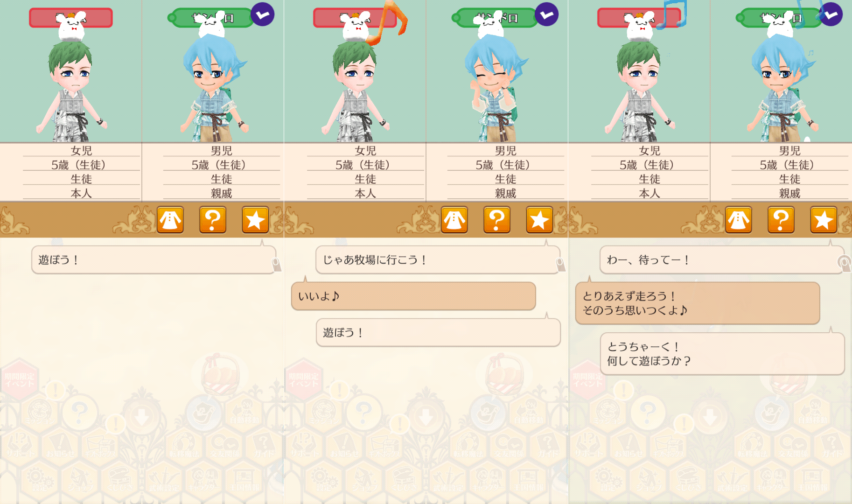Select the red name tag in the left panel
Screen dimensions: 852x504
pyautogui.click(x=71, y=18)
